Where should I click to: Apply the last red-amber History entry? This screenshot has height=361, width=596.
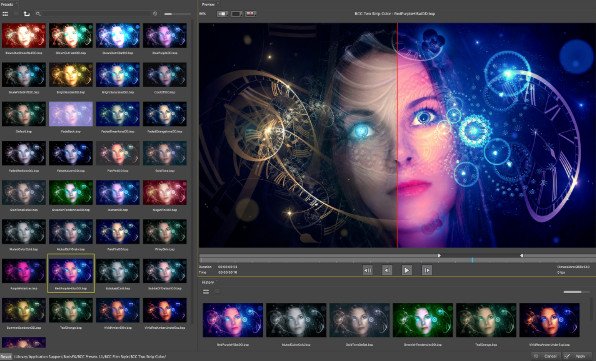(549, 320)
